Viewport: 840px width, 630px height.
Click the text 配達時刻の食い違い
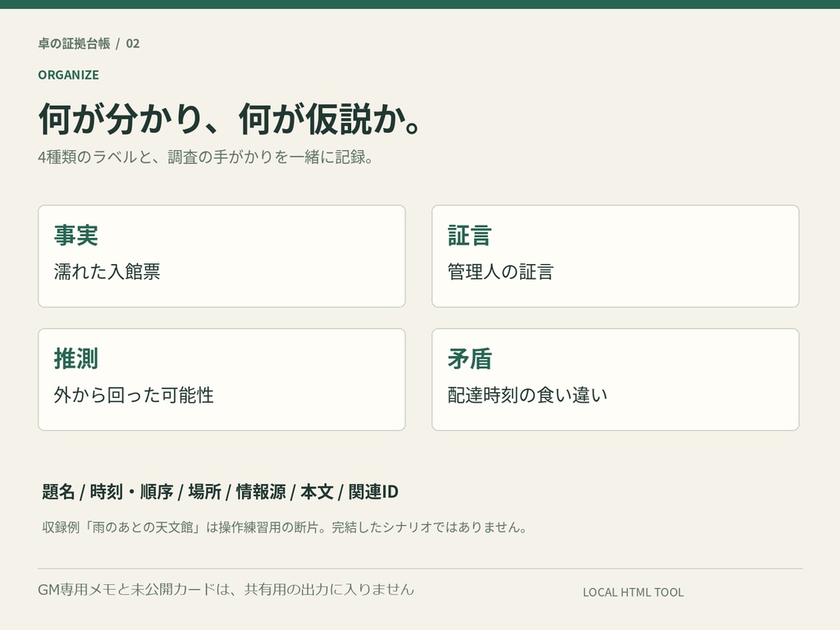(527, 395)
